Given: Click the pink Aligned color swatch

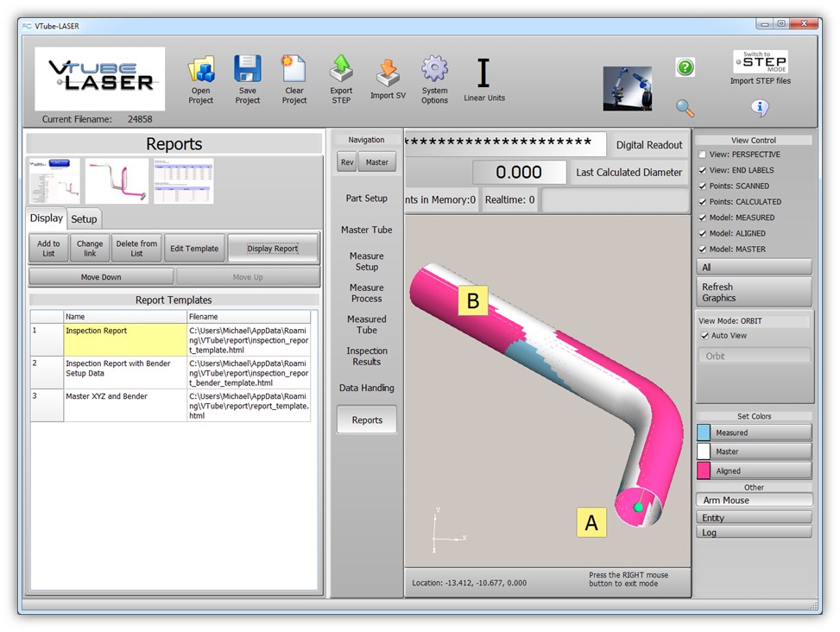Looking at the screenshot, I should pyautogui.click(x=704, y=471).
